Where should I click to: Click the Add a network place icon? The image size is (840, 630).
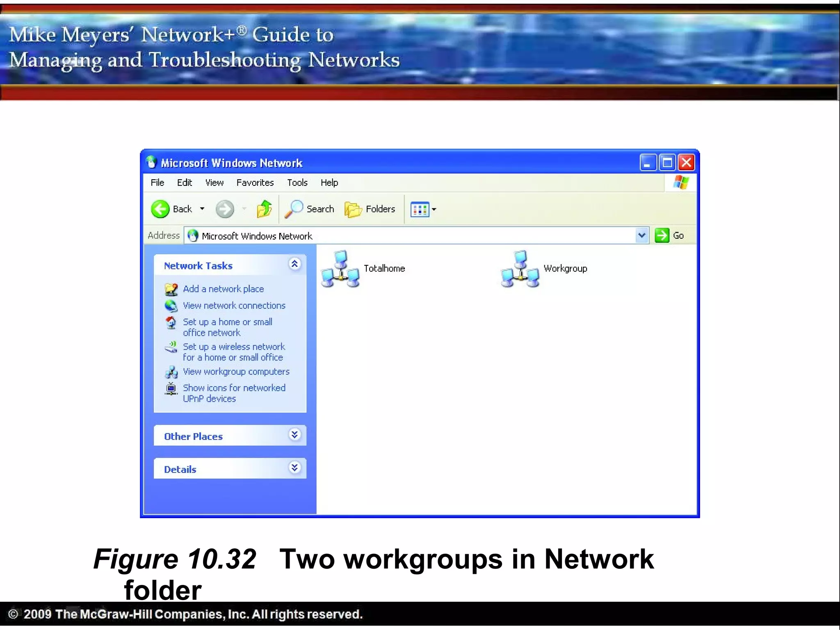coord(171,289)
